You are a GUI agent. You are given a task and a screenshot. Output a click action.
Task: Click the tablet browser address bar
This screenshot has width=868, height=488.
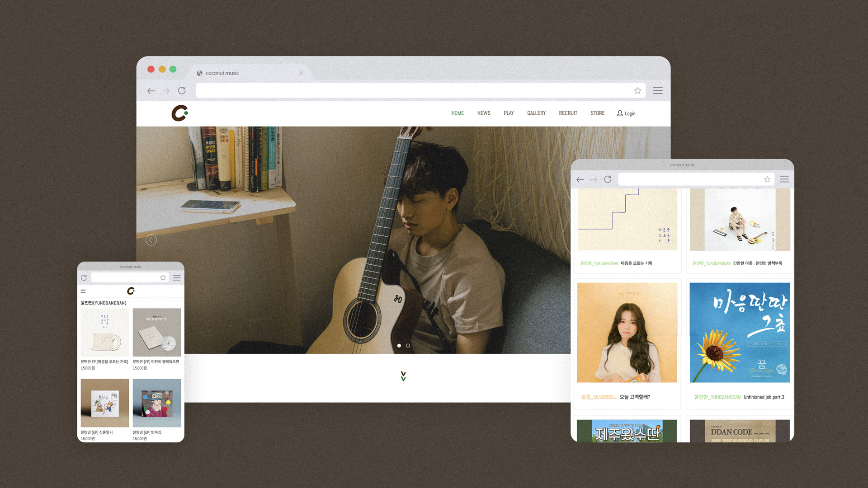click(696, 179)
